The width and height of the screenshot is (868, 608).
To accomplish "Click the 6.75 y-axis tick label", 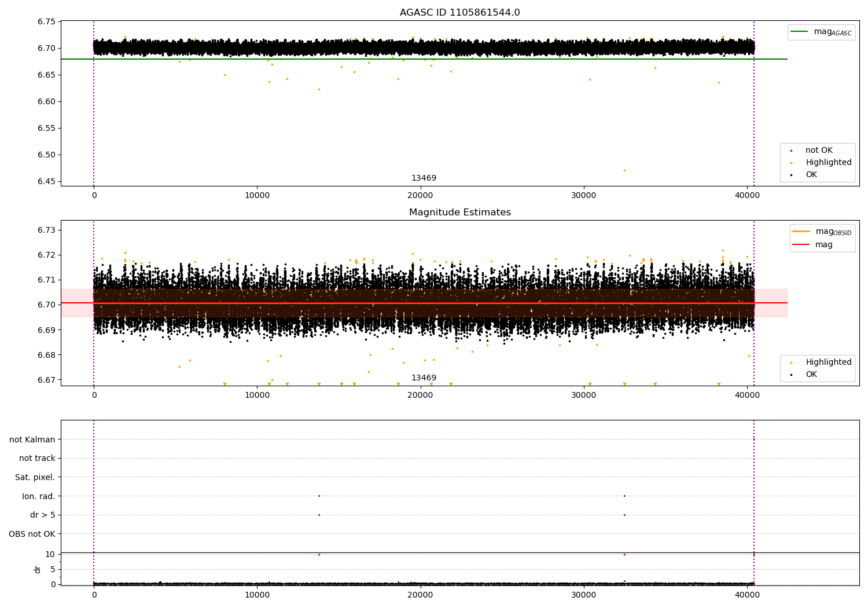I will (x=46, y=21).
